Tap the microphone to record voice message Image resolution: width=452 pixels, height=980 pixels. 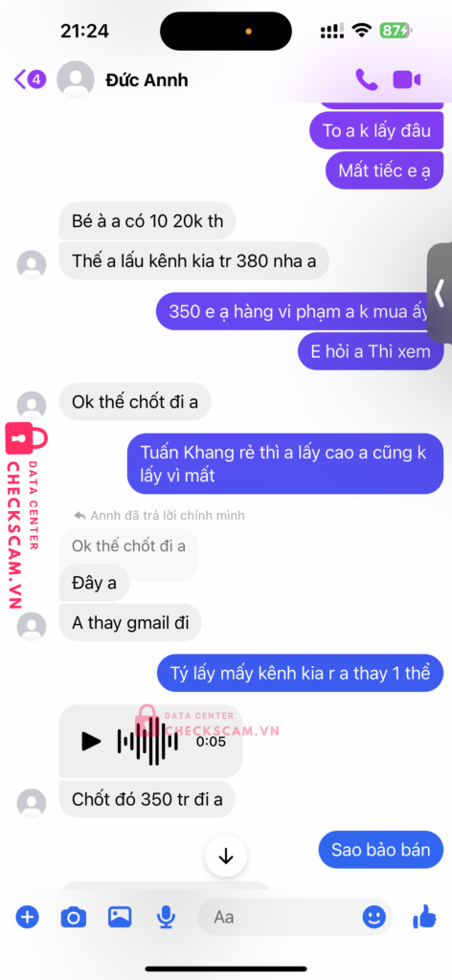(x=166, y=917)
